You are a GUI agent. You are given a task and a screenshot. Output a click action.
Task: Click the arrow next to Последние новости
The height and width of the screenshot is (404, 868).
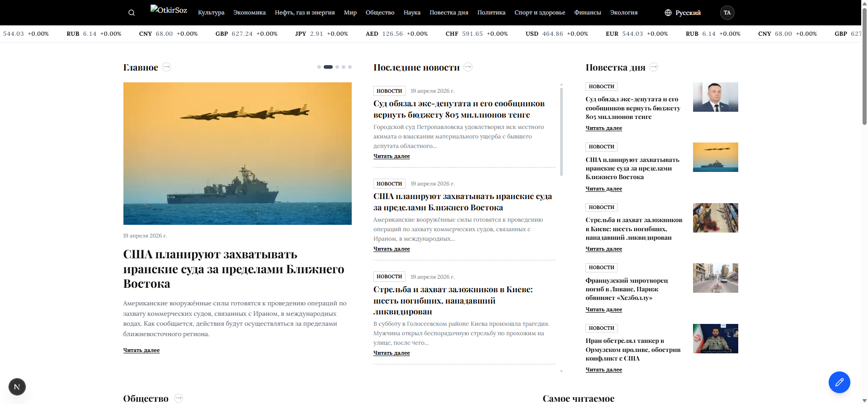pyautogui.click(x=468, y=67)
